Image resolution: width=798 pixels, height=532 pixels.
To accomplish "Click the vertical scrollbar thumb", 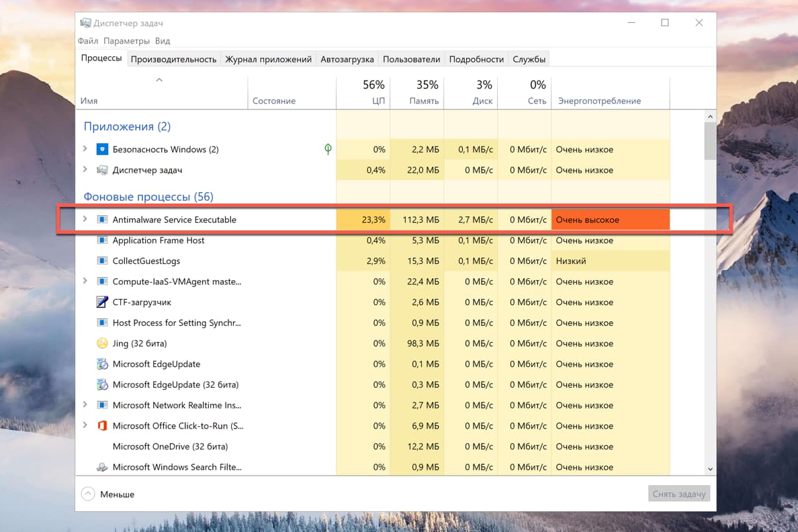I will (710, 141).
